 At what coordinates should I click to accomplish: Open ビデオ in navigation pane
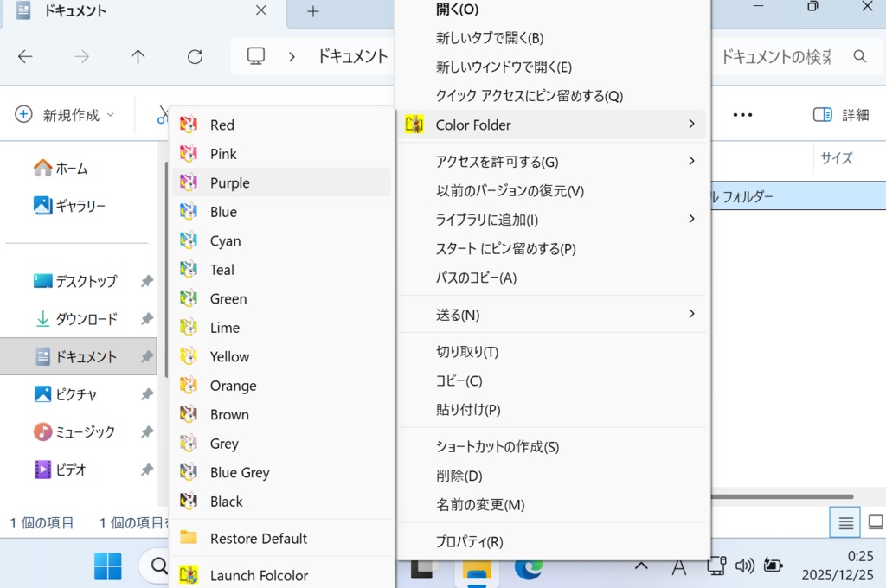[60, 470]
